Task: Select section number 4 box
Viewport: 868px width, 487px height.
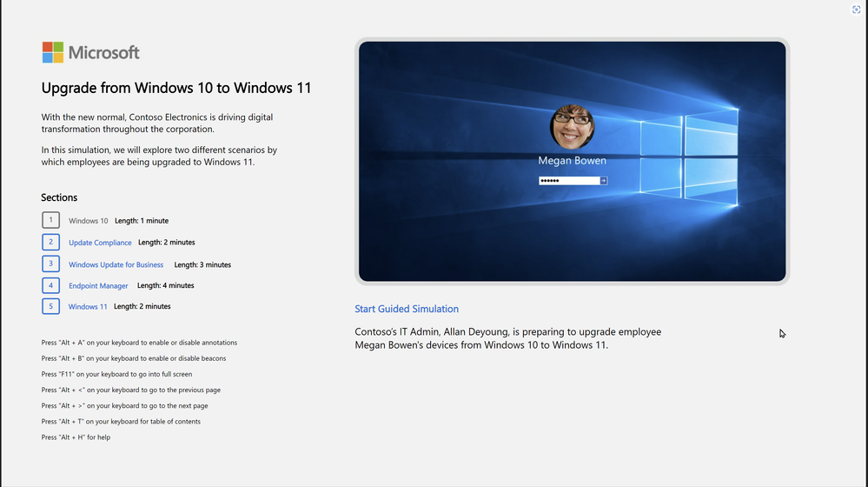Action: (x=51, y=285)
